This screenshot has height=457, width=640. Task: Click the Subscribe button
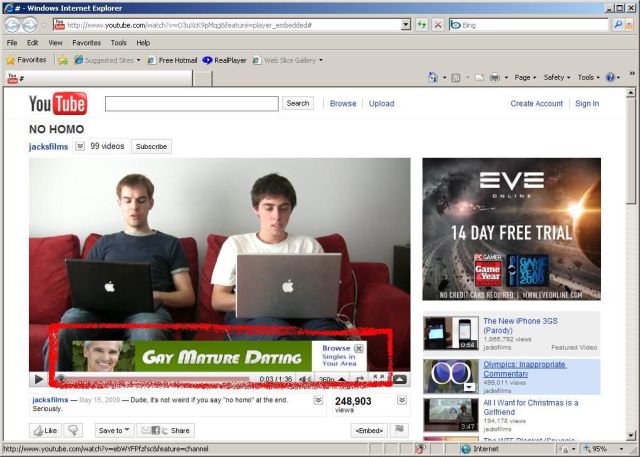[151, 146]
